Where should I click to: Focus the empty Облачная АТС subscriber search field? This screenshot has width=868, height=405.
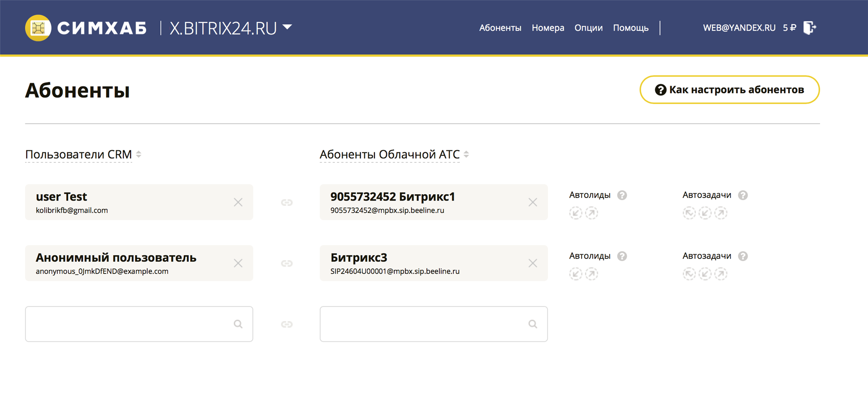pos(424,324)
